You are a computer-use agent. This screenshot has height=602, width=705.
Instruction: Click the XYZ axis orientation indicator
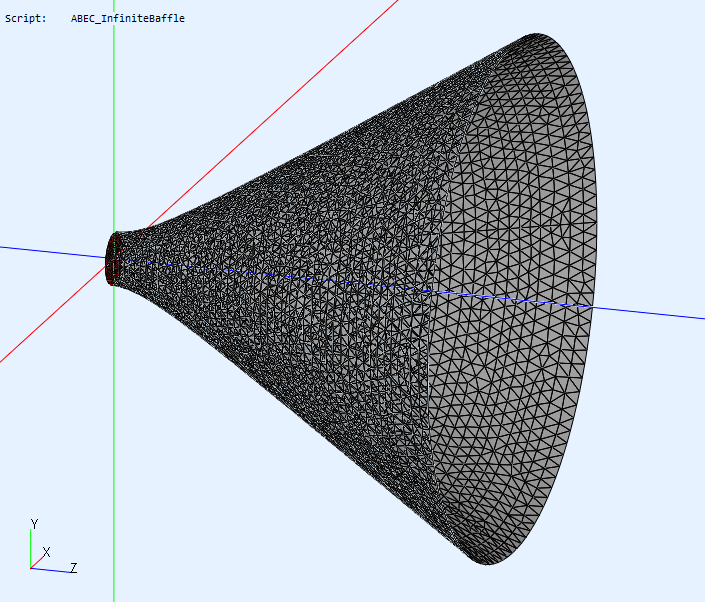(x=53, y=546)
